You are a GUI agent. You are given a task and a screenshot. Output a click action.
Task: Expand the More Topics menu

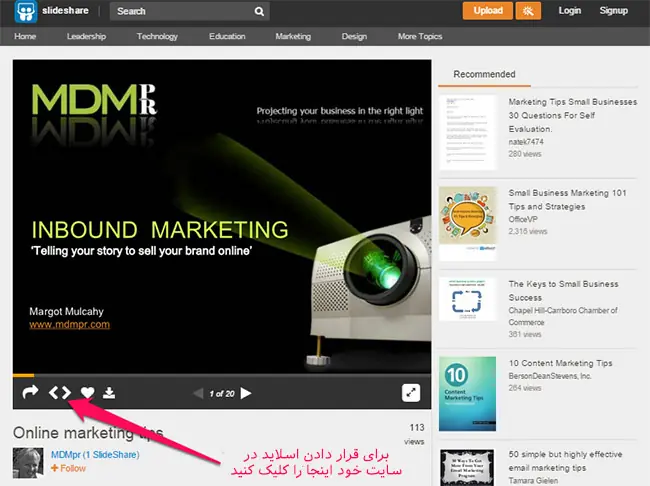tap(420, 36)
